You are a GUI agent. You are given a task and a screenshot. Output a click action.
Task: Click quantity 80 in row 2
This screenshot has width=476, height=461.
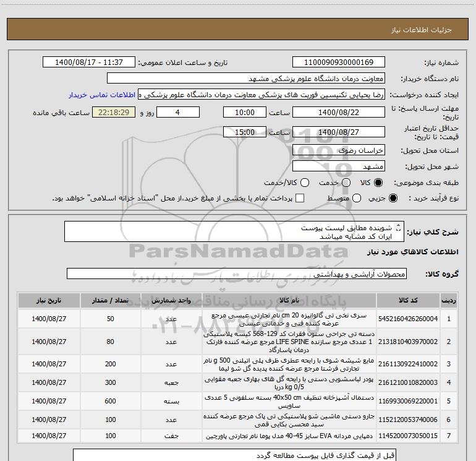click(110, 342)
